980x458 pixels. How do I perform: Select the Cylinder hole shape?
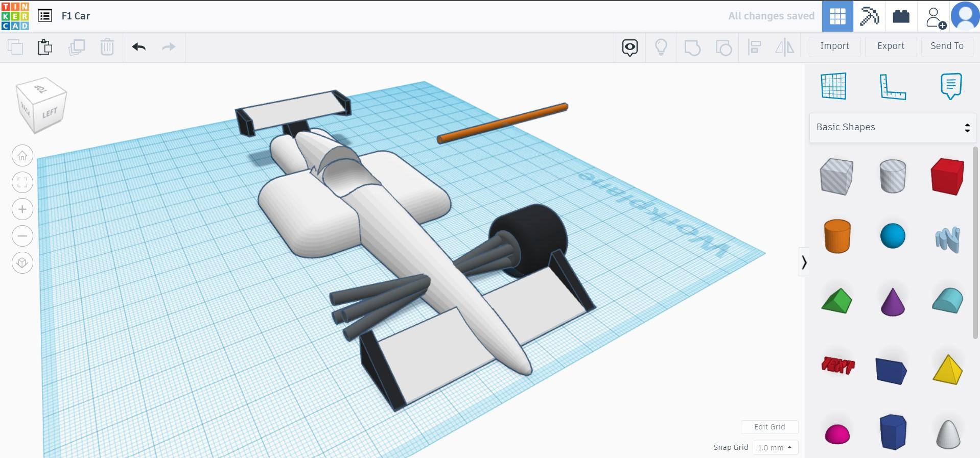point(893,176)
